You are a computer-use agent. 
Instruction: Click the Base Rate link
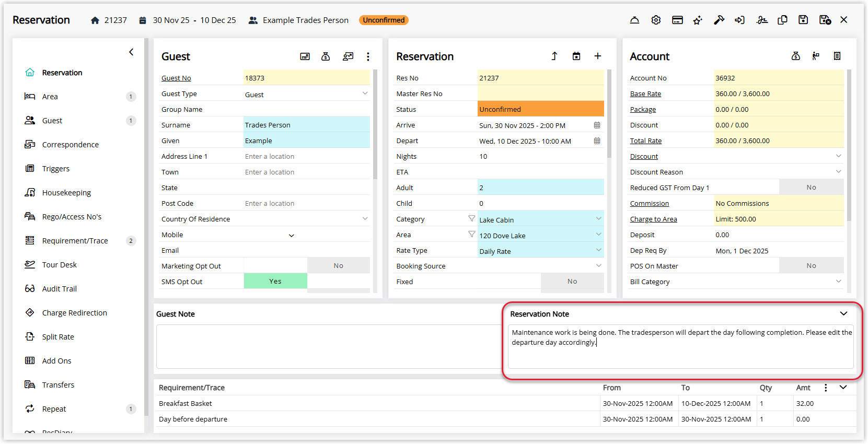[x=645, y=94]
